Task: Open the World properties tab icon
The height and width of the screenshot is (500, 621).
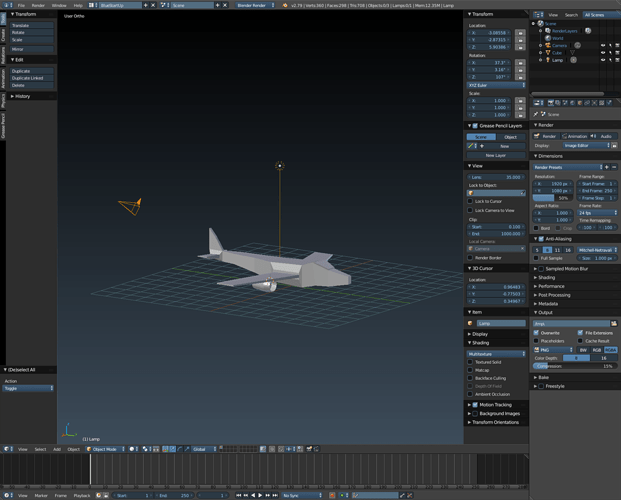Action: 572,103
